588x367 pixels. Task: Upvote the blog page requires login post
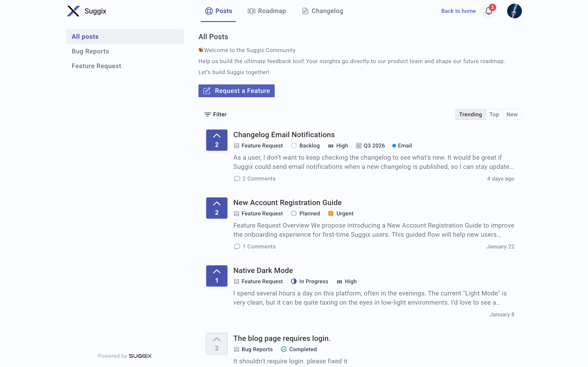coord(217,344)
